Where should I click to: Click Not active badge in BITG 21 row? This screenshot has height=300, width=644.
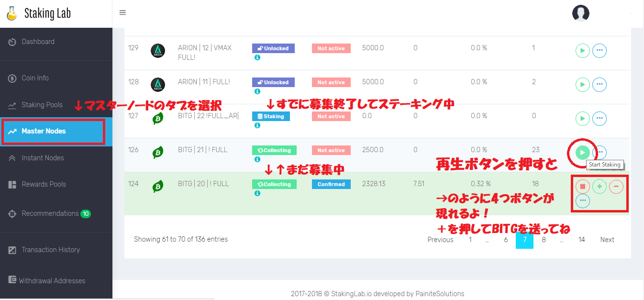coord(331,150)
